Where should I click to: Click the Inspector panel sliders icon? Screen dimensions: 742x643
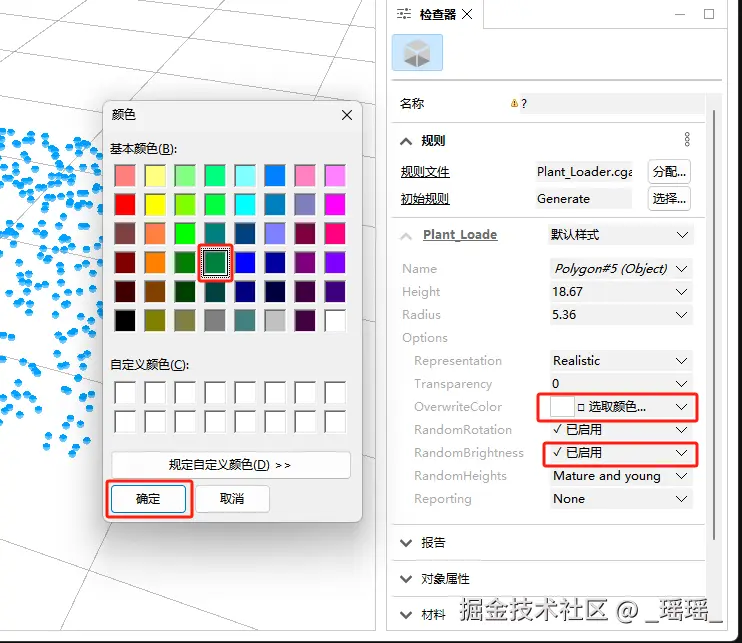point(404,14)
